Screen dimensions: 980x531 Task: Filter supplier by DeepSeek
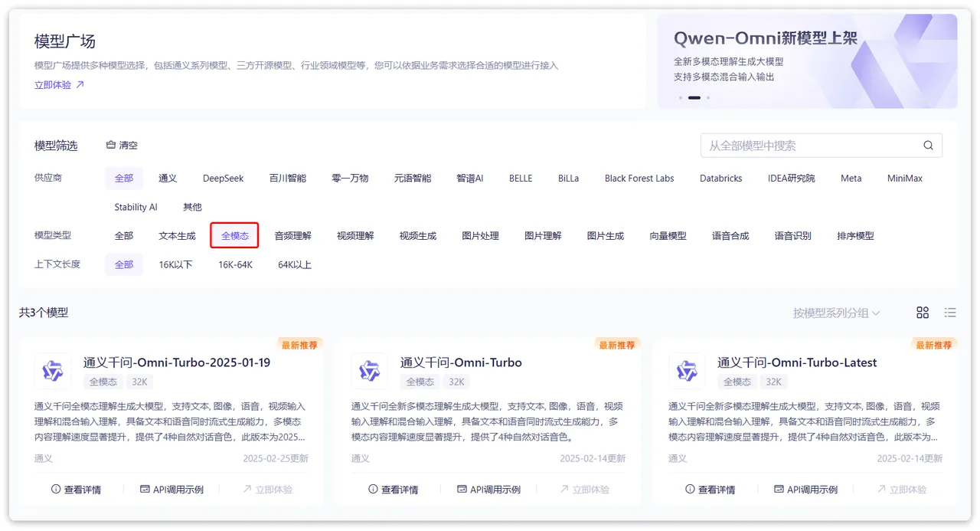[224, 178]
